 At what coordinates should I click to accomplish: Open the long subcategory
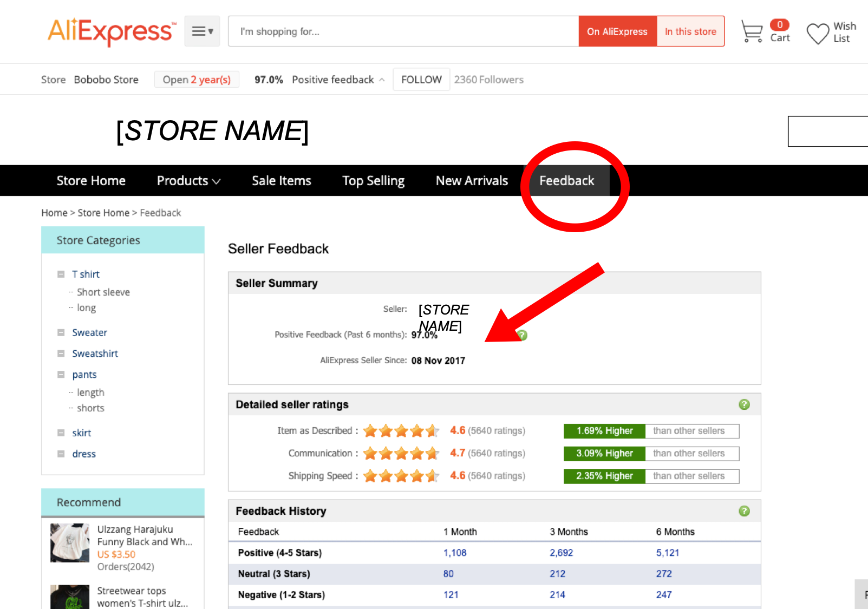point(87,308)
